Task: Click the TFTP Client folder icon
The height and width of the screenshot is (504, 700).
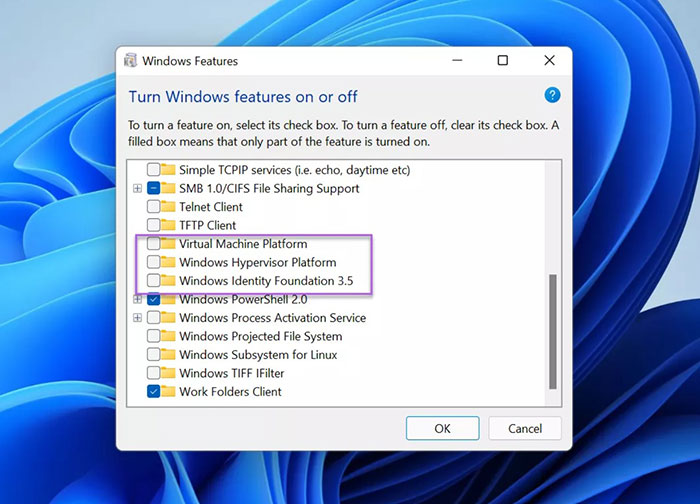Action: [168, 225]
